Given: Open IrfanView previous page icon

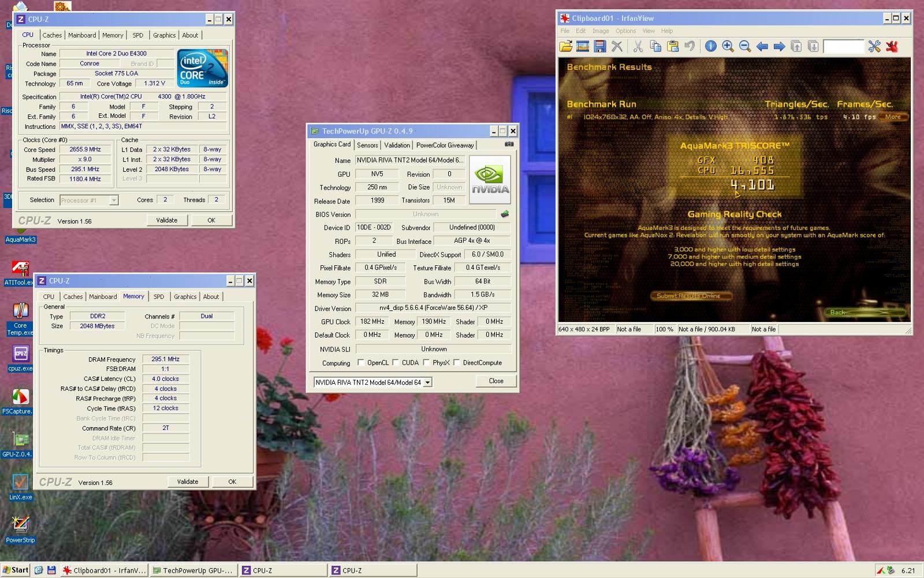Looking at the screenshot, I should coord(796,46).
